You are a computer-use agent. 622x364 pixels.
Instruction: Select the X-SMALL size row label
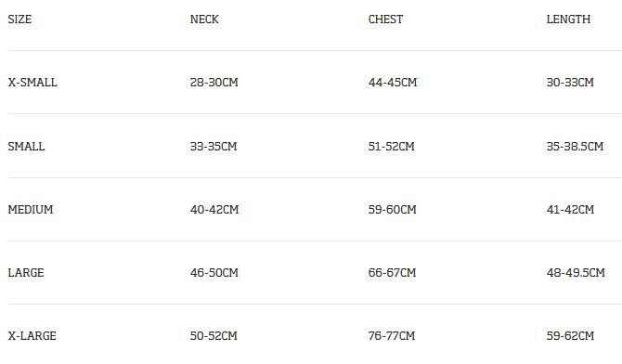[x=32, y=82]
